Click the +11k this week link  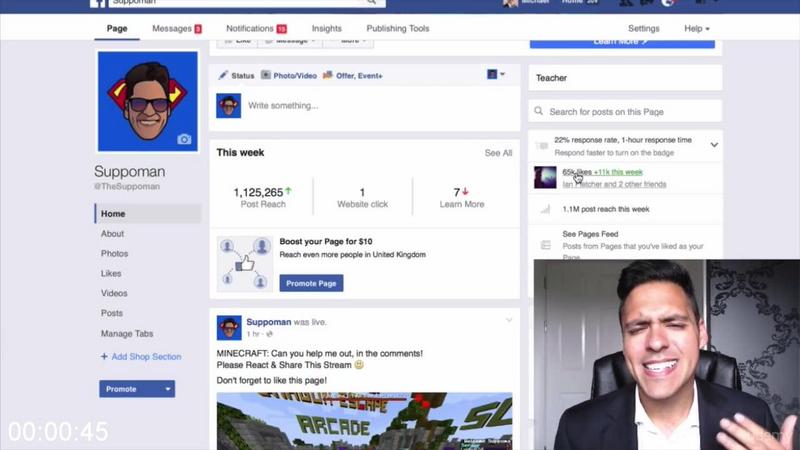[618, 172]
